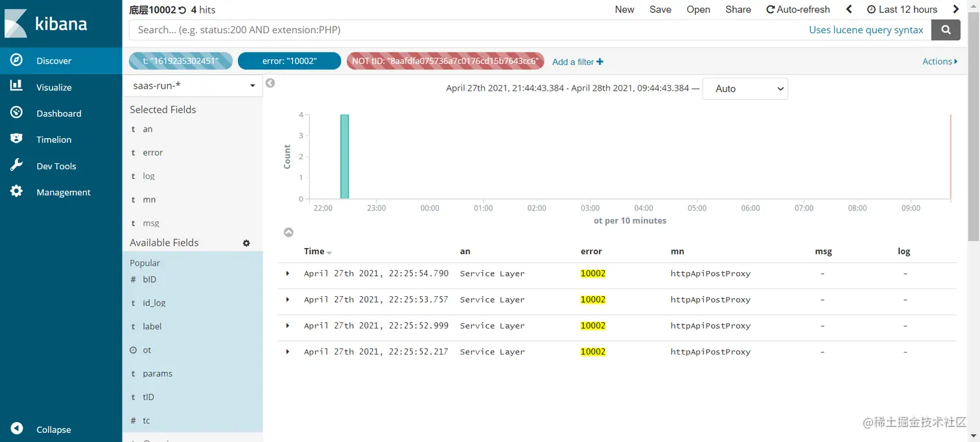Click the Timelion mask icon
Viewport: 980px width, 442px height.
pyautogui.click(x=17, y=139)
